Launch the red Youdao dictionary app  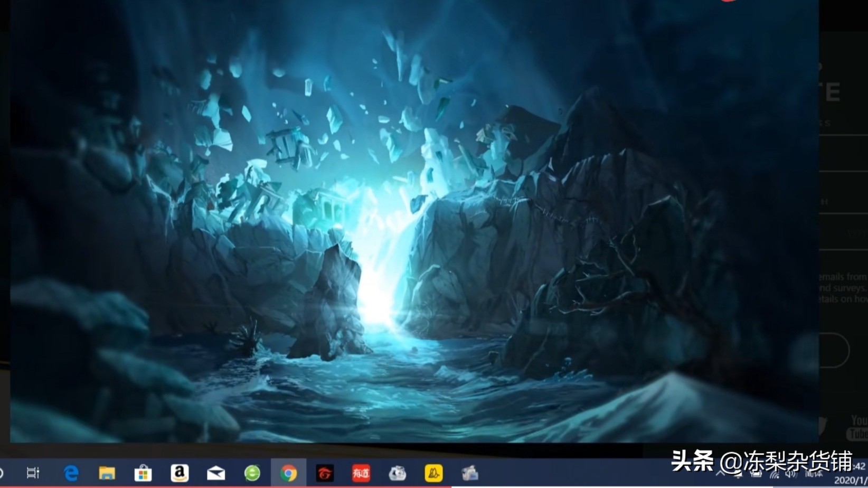coord(361,473)
